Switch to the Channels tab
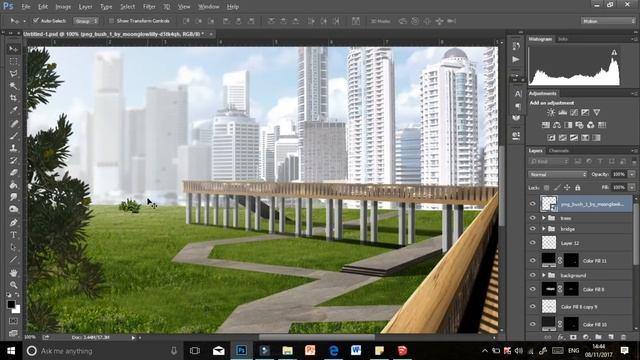The image size is (640, 360). point(558,151)
